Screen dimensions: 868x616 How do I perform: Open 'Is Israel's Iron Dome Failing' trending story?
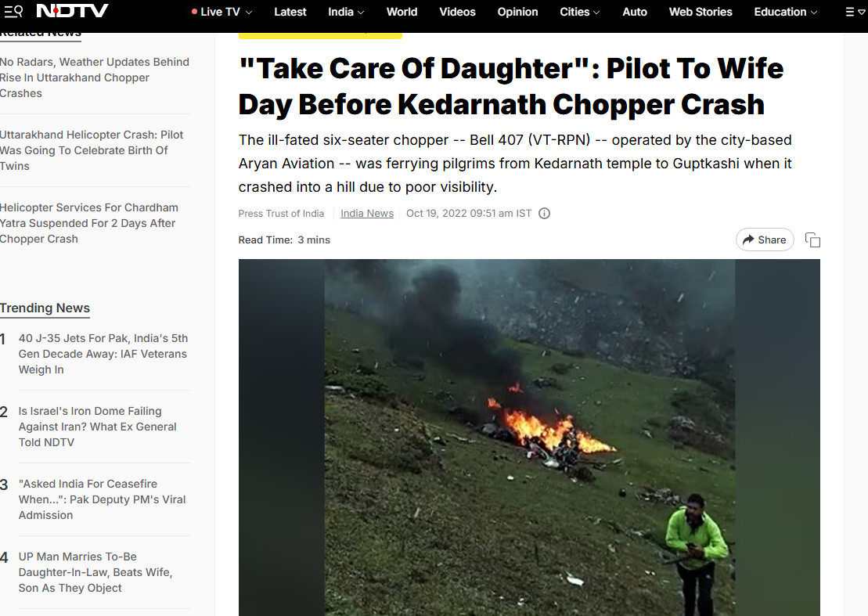click(x=97, y=427)
